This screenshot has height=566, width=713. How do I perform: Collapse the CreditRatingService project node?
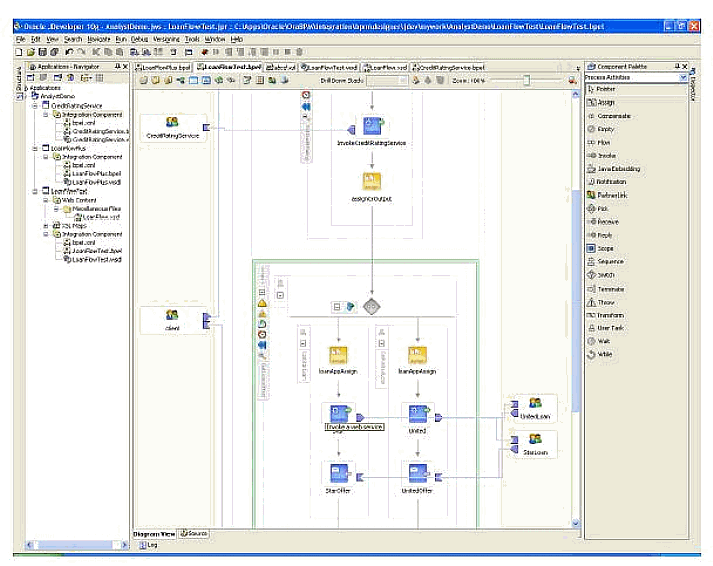(36, 104)
